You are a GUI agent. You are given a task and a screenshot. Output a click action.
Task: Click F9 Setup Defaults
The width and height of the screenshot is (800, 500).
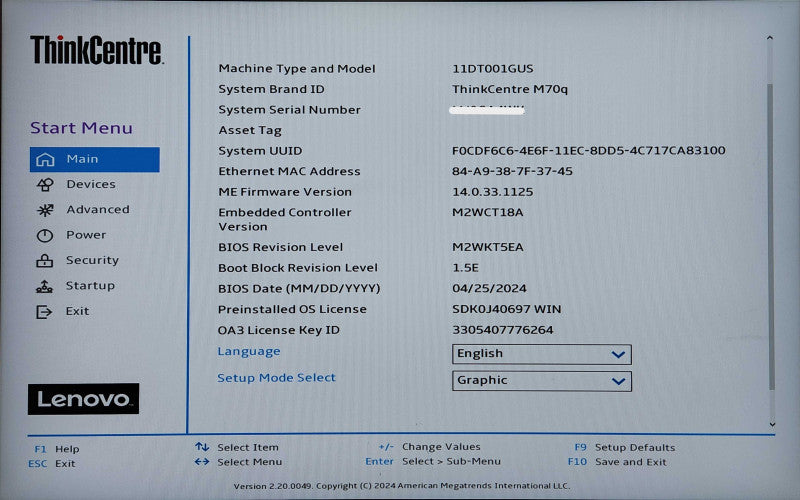[624, 447]
